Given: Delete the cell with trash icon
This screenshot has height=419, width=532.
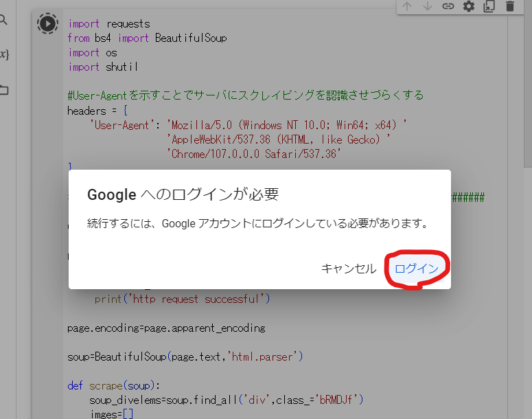Looking at the screenshot, I should pyautogui.click(x=509, y=6).
